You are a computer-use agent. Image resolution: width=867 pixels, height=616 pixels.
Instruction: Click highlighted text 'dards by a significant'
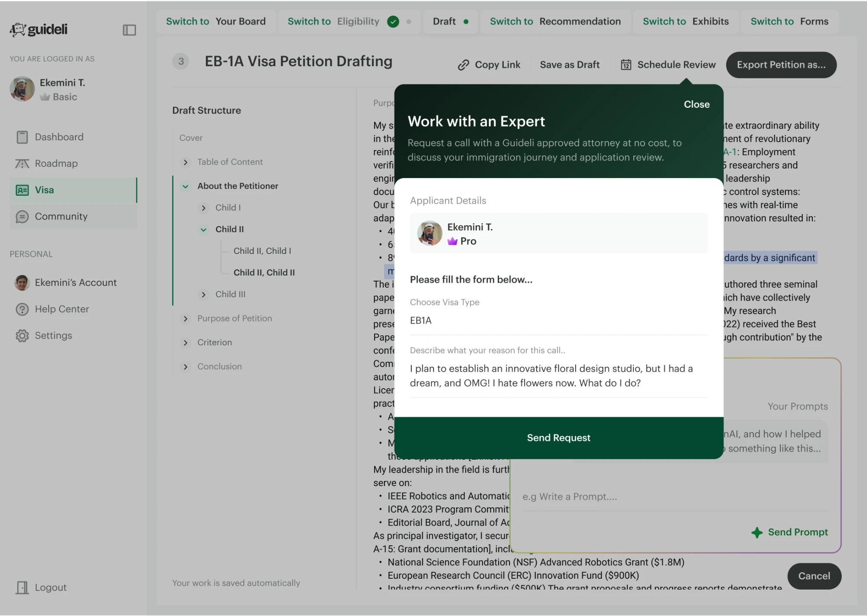pyautogui.click(x=770, y=258)
